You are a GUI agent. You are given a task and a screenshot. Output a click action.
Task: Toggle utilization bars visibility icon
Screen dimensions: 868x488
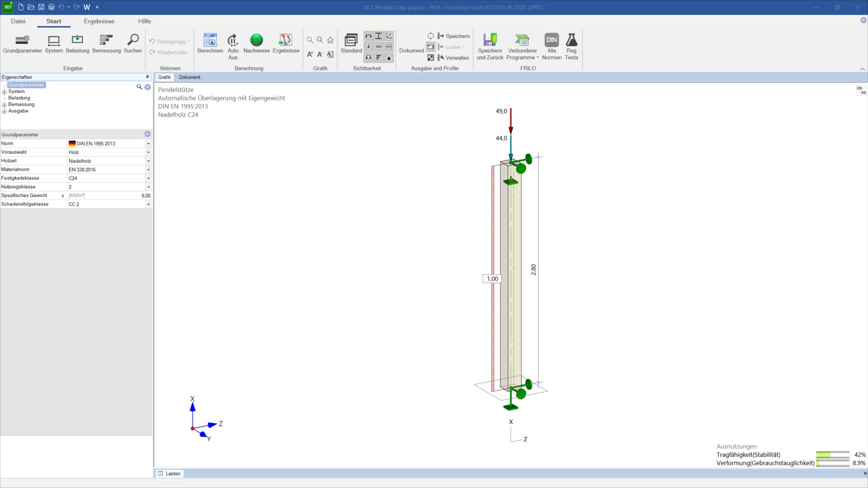click(x=379, y=57)
